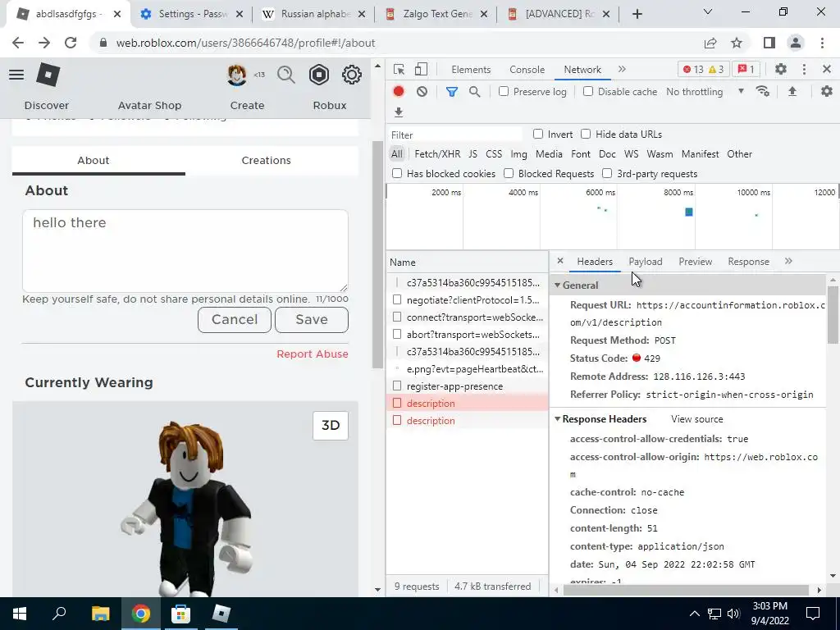This screenshot has height=630, width=840.
Task: Enable Disable cache checkbox
Action: pos(588,92)
